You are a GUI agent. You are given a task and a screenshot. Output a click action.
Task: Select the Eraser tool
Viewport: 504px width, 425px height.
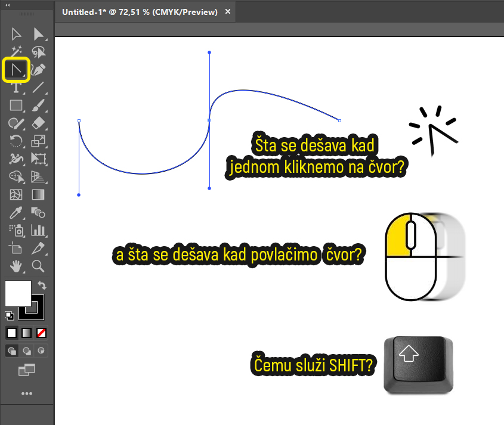coord(38,123)
